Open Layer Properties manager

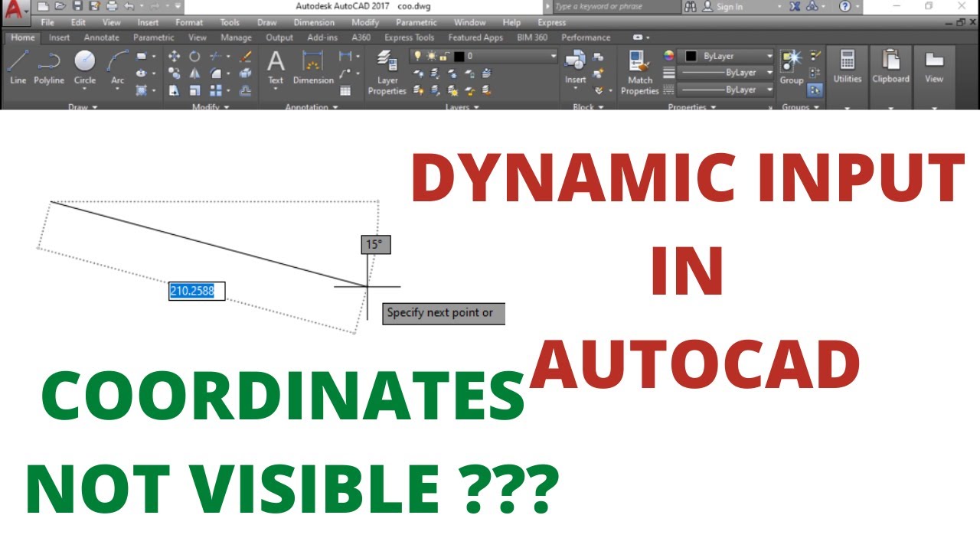pos(387,73)
